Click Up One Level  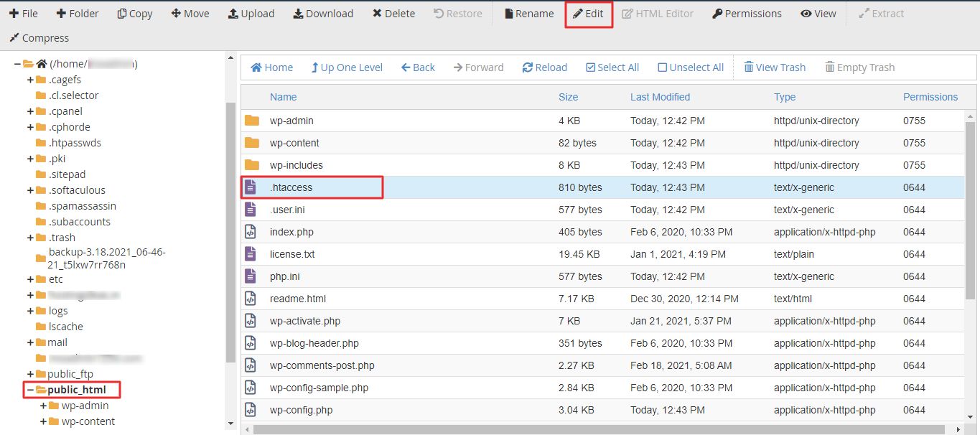click(347, 67)
